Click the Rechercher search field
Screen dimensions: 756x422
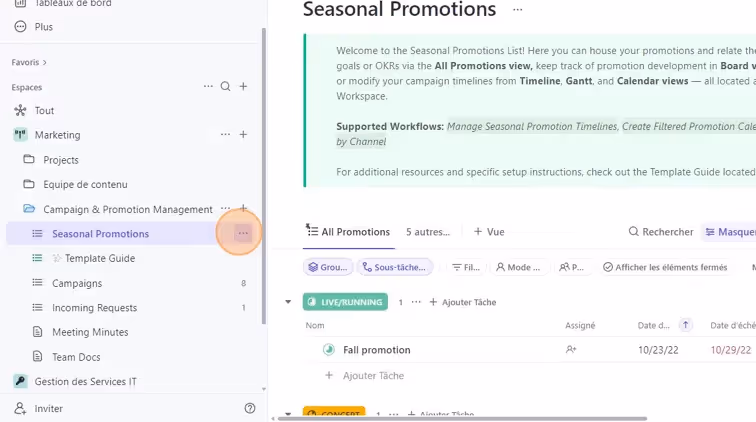(661, 232)
